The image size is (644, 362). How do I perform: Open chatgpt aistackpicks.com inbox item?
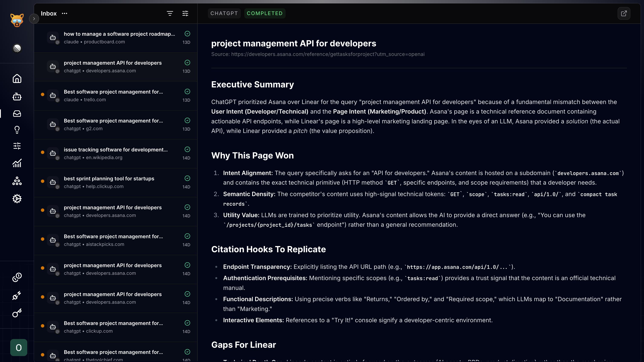click(115, 240)
